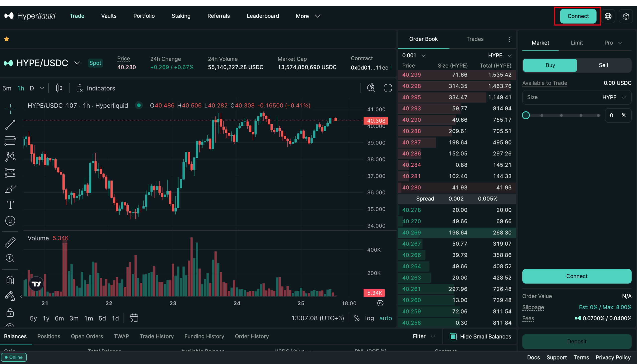
Task: Select the trend line drawing tool
Action: coord(10,125)
